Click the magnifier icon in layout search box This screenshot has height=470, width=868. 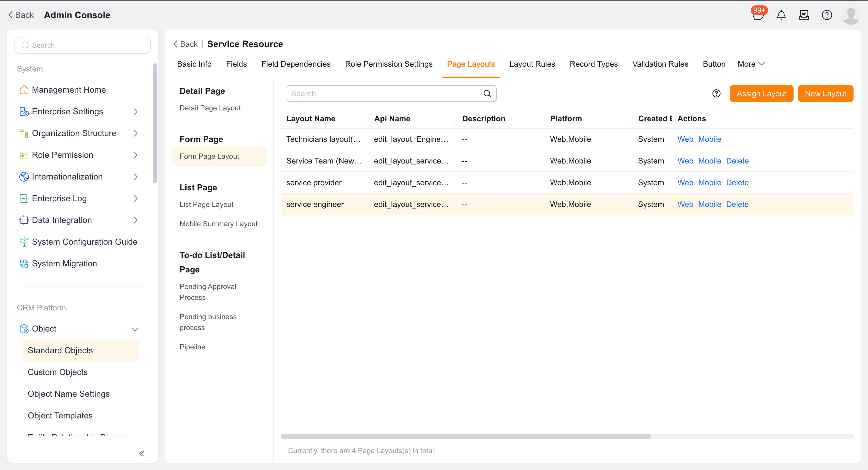(x=487, y=94)
